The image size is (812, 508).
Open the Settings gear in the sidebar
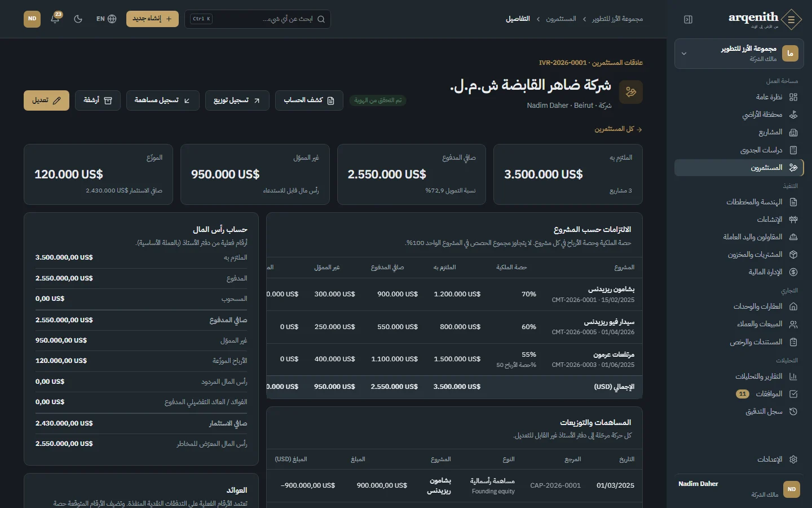tap(793, 459)
